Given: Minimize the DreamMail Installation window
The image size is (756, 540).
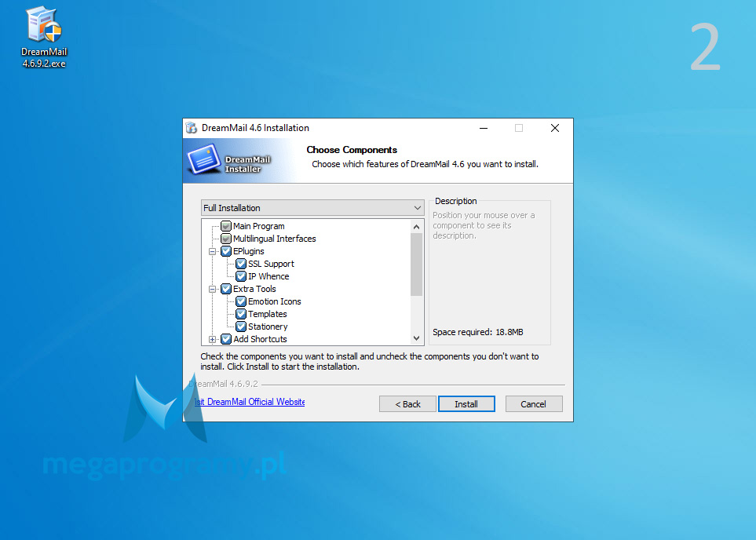Looking at the screenshot, I should tap(484, 128).
